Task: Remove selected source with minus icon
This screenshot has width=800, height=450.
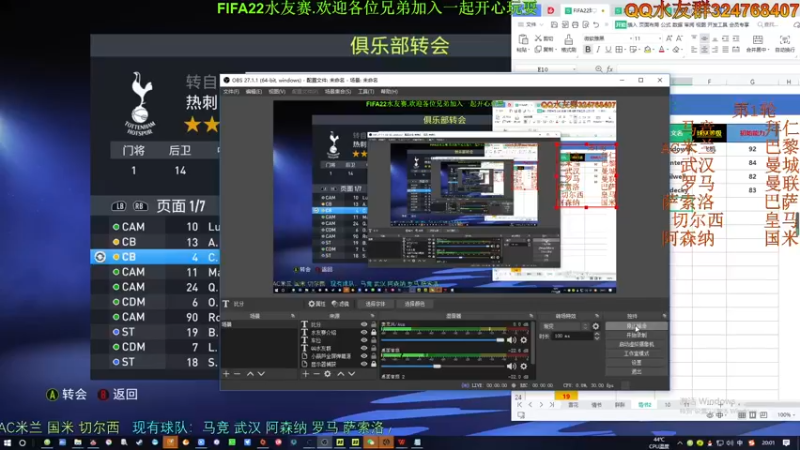Action: (x=316, y=373)
